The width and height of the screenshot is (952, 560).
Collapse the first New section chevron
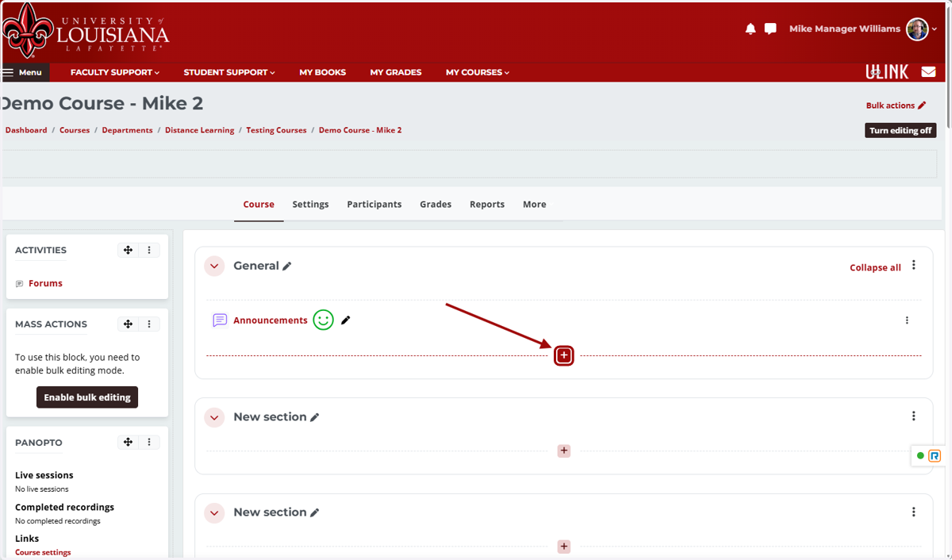coord(214,417)
